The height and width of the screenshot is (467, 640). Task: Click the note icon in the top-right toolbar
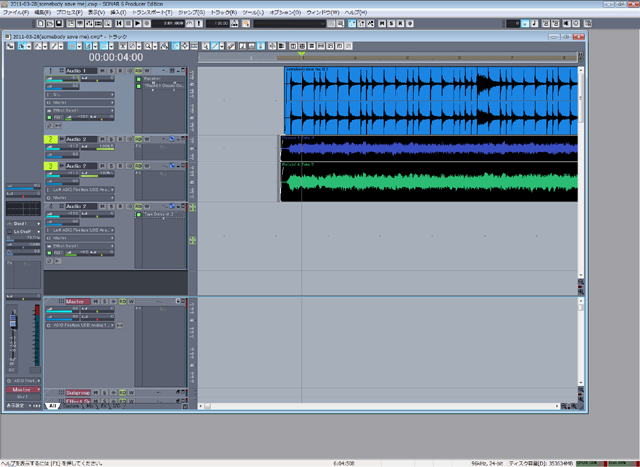click(x=534, y=24)
